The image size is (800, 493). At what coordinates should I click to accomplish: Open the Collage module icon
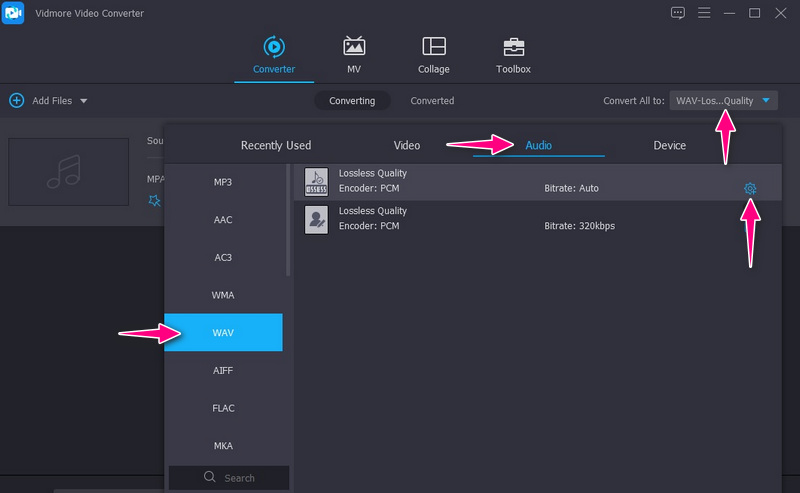coord(434,46)
